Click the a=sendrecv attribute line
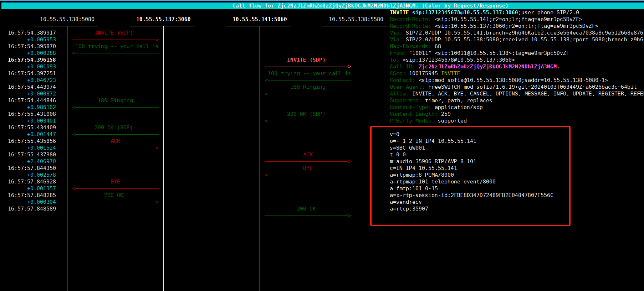 point(406,202)
